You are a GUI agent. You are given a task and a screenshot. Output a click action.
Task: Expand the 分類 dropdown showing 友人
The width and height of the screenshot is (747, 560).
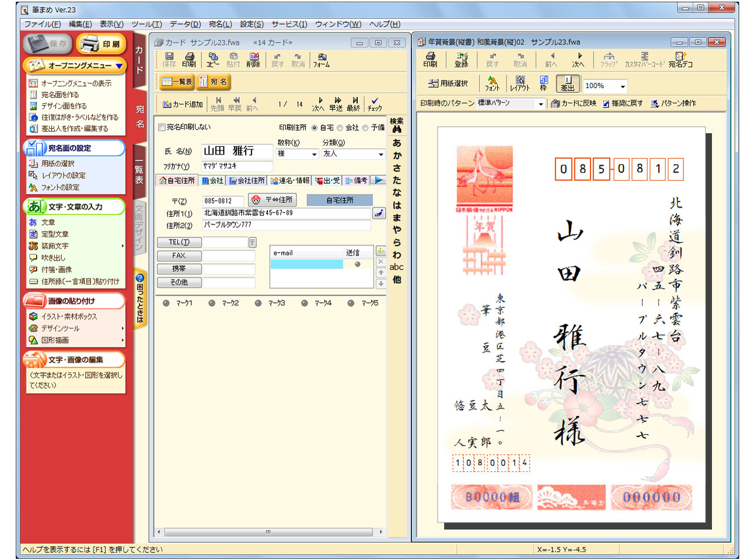pyautogui.click(x=380, y=154)
